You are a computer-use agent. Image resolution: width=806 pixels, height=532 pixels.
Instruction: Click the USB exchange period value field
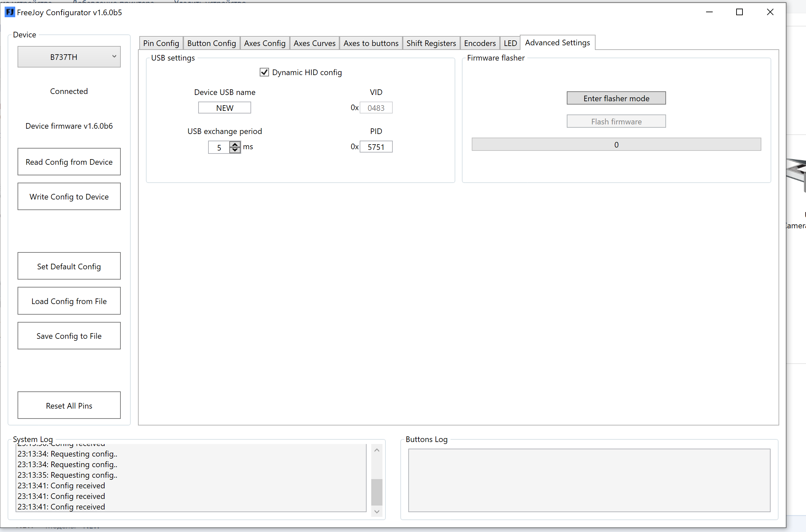(x=219, y=147)
